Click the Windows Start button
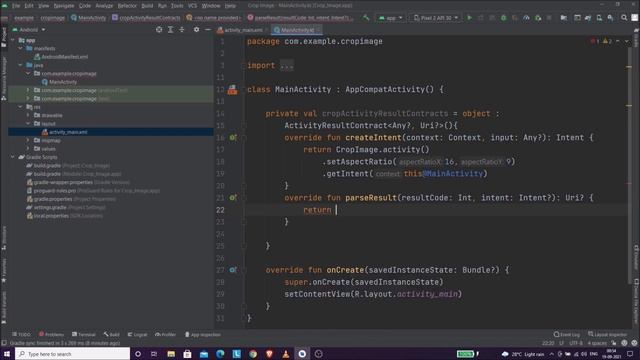 click(x=7, y=354)
